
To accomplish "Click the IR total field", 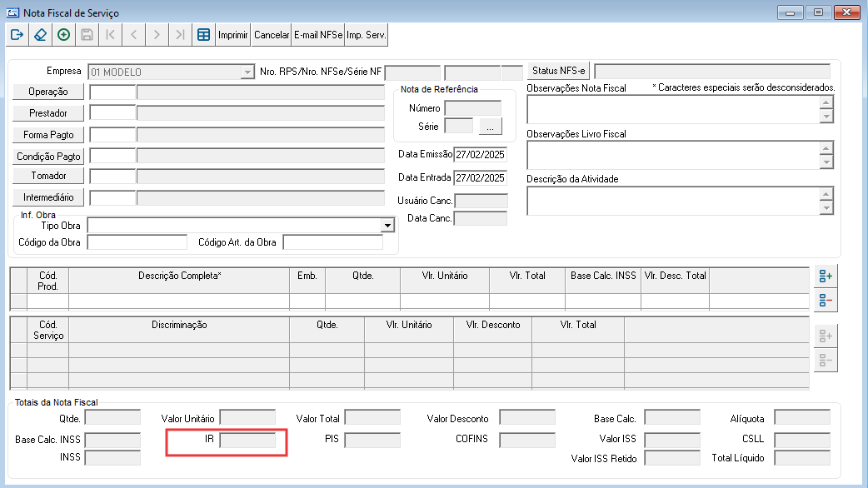I will (247, 441).
